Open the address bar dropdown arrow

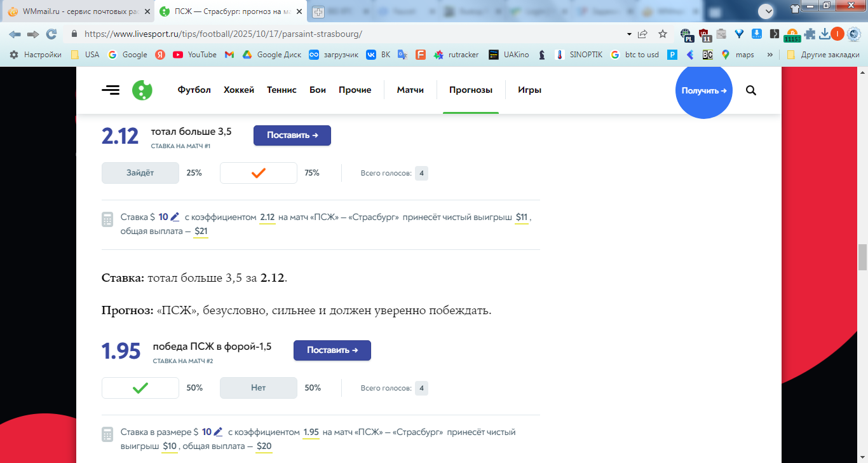tap(629, 34)
